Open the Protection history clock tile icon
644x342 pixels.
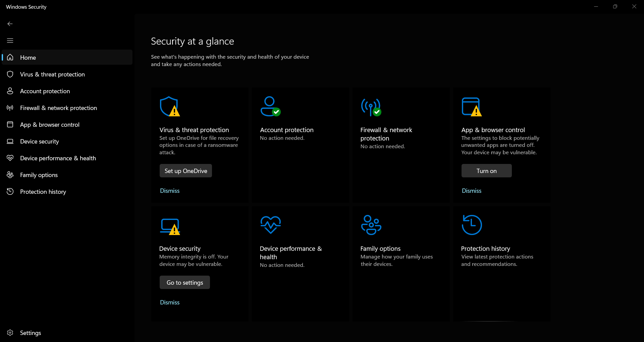click(472, 225)
